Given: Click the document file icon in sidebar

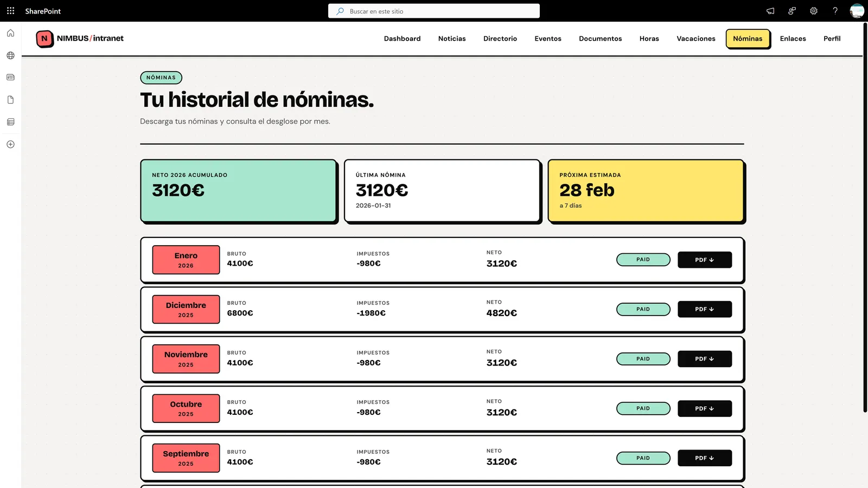Looking at the screenshot, I should coord(10,100).
